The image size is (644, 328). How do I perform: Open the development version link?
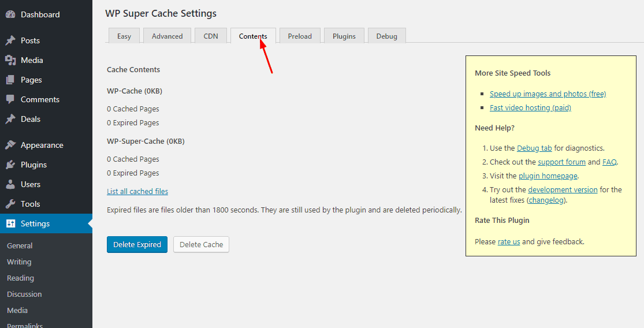(x=563, y=189)
